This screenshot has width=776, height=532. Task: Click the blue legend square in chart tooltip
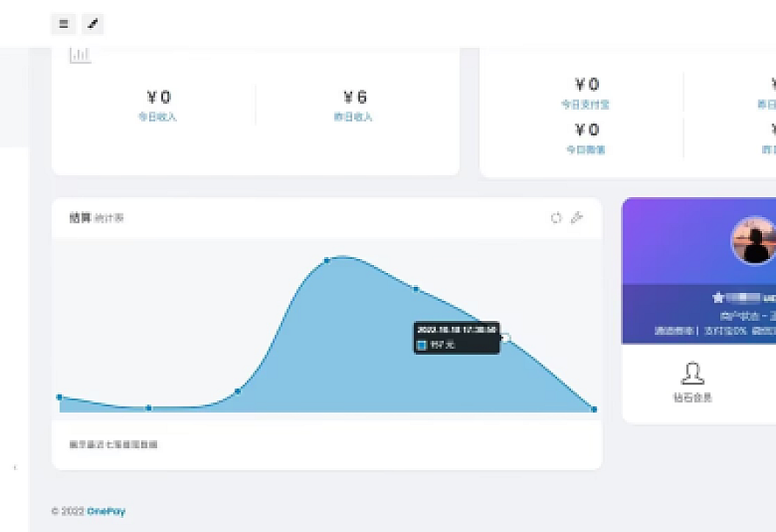point(422,345)
